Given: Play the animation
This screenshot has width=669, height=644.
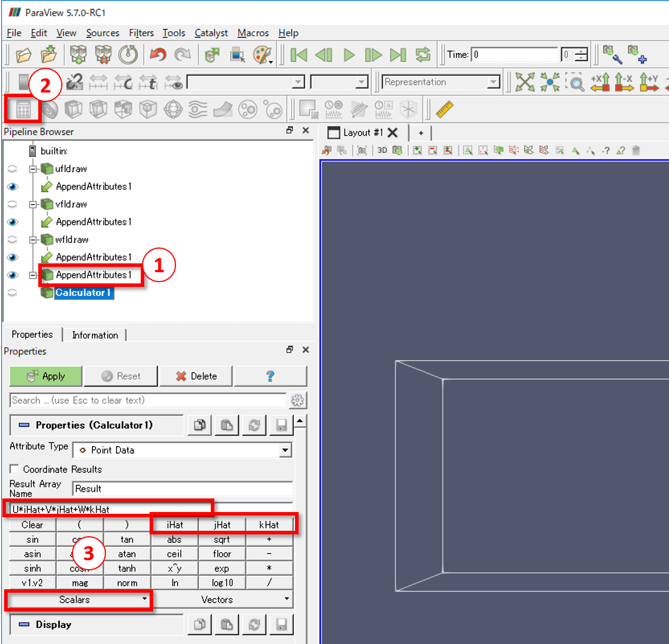Looking at the screenshot, I should (x=349, y=55).
